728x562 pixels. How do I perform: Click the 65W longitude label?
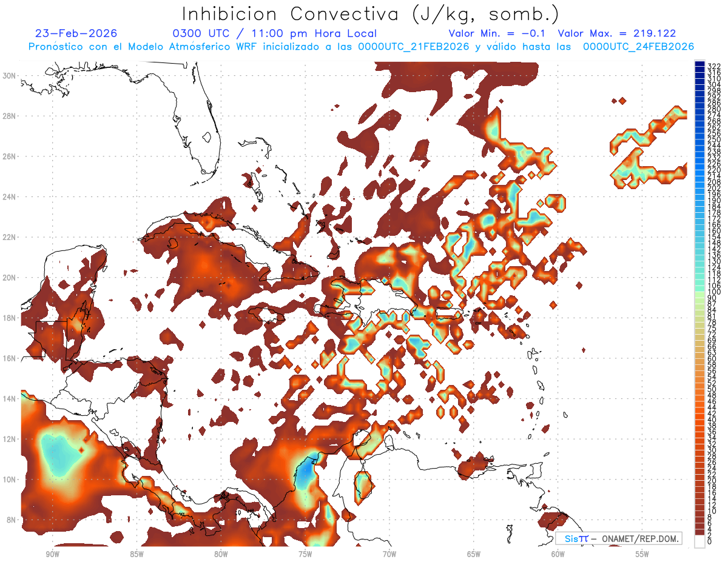point(474,554)
